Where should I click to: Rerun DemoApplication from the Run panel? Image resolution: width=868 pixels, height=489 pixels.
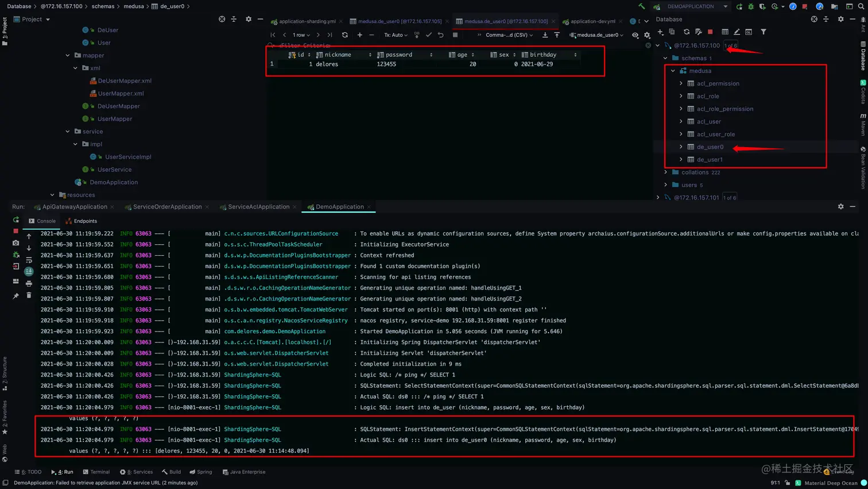[15, 220]
